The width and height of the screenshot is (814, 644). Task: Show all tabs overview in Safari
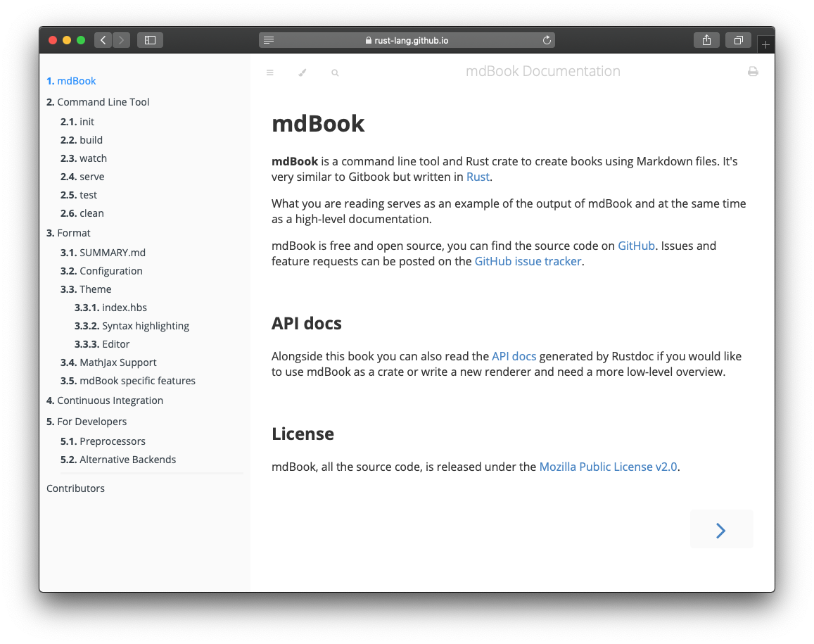[738, 40]
